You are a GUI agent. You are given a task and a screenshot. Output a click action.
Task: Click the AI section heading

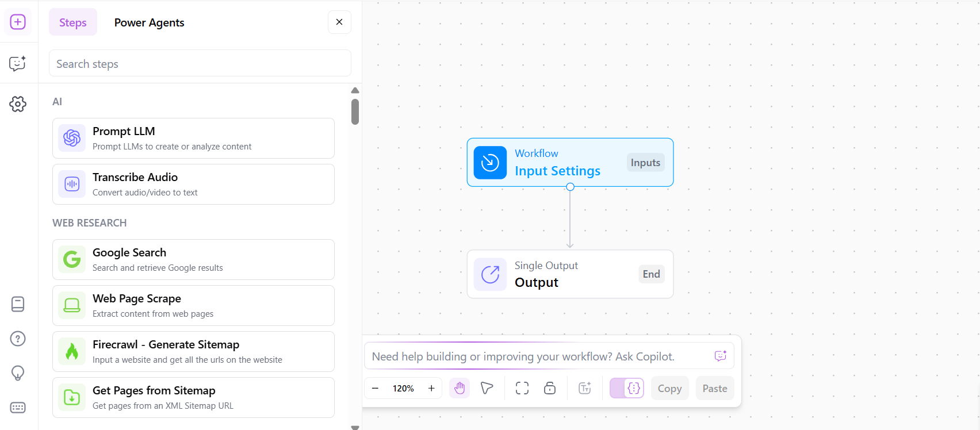pos(57,102)
